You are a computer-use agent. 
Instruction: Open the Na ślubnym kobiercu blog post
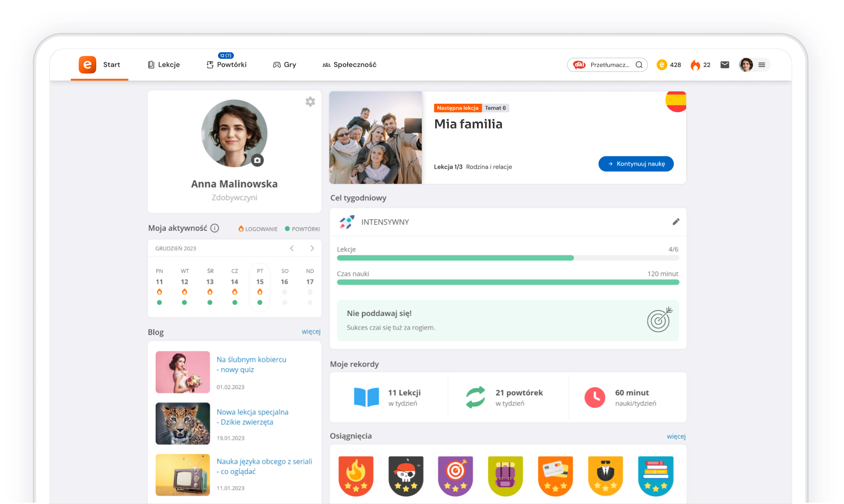(x=251, y=364)
